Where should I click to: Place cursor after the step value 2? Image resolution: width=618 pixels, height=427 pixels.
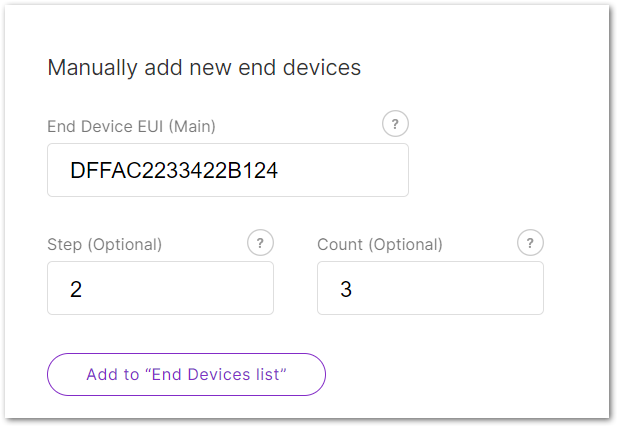coord(82,289)
